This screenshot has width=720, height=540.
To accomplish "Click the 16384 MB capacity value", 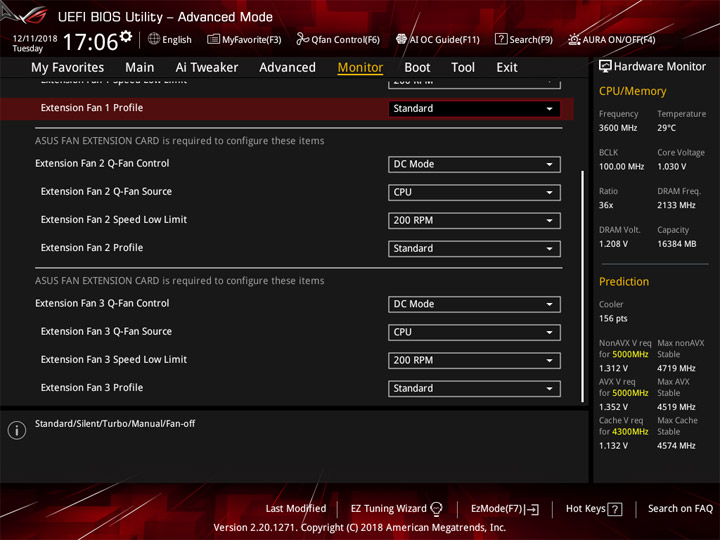I will pos(676,244).
